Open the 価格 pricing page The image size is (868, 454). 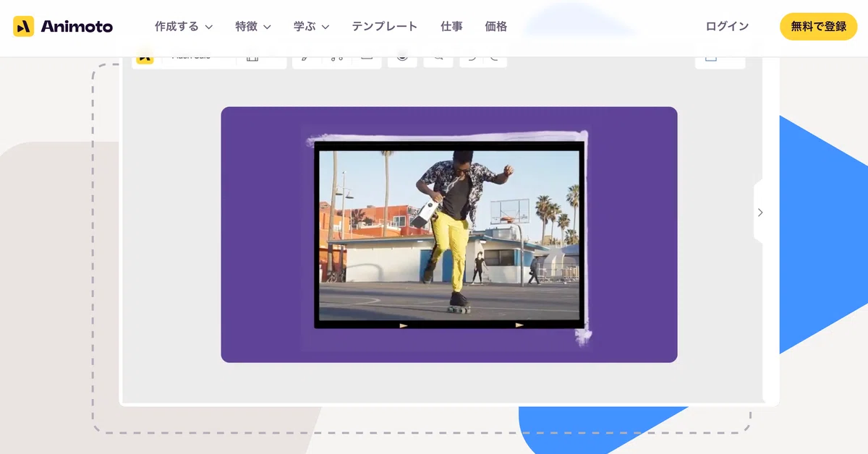coord(496,27)
